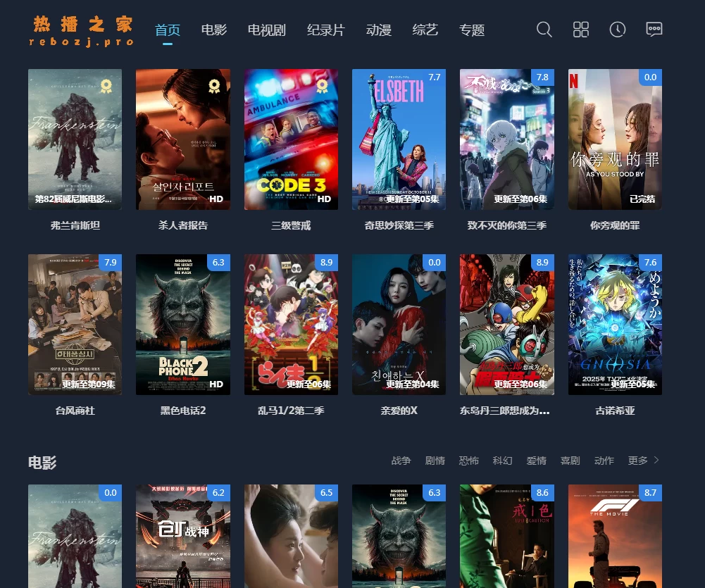Screen dimensions: 705x588
Task: Open the 古诺希亚 anime poster
Action: click(615, 324)
